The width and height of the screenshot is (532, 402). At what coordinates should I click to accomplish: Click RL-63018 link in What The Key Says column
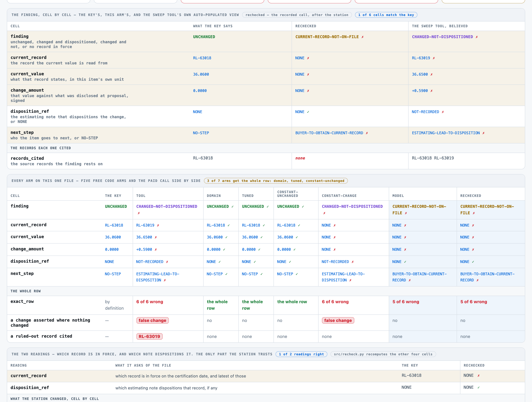pos(202,58)
